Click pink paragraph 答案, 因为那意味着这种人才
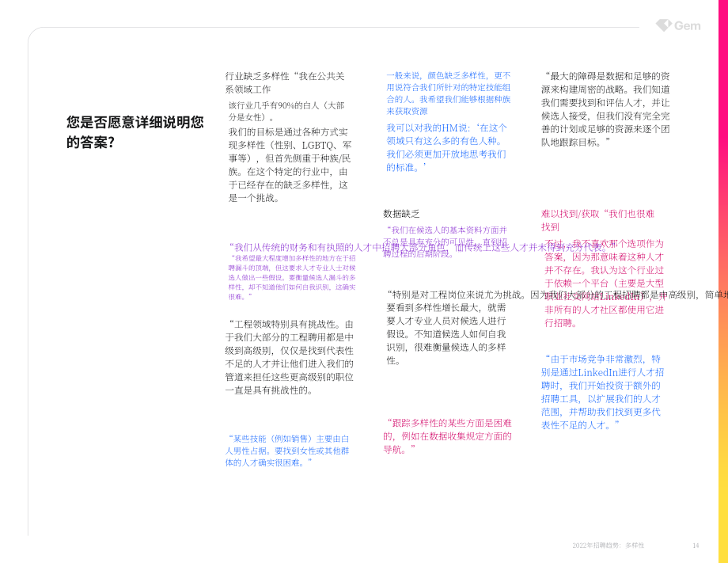Viewport: 728px width, 563px height. point(604,283)
